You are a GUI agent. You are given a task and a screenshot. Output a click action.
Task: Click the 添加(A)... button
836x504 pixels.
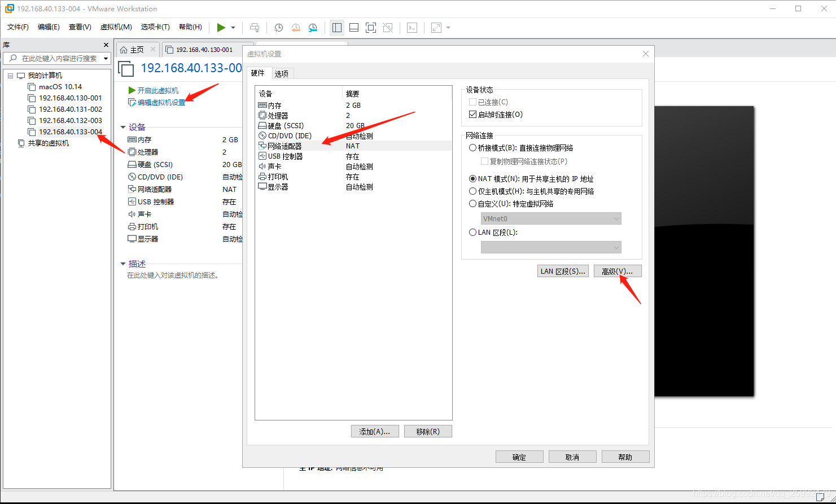tap(375, 431)
